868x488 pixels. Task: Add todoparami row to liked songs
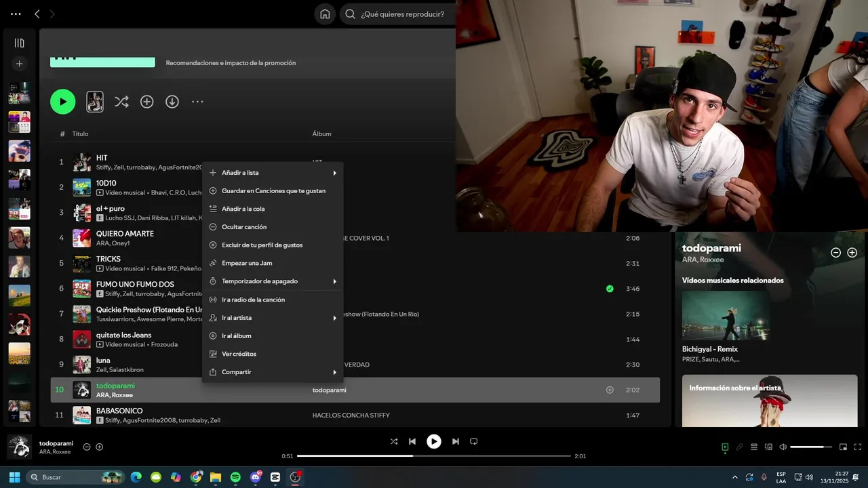610,390
